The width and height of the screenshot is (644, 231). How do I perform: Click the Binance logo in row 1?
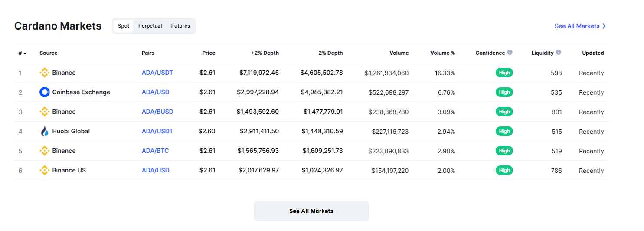pos(44,73)
